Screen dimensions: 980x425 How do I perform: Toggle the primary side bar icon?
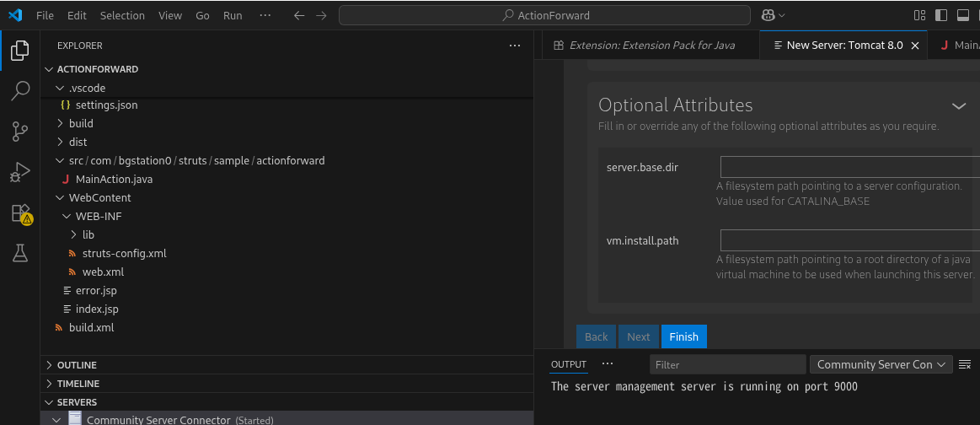point(940,16)
